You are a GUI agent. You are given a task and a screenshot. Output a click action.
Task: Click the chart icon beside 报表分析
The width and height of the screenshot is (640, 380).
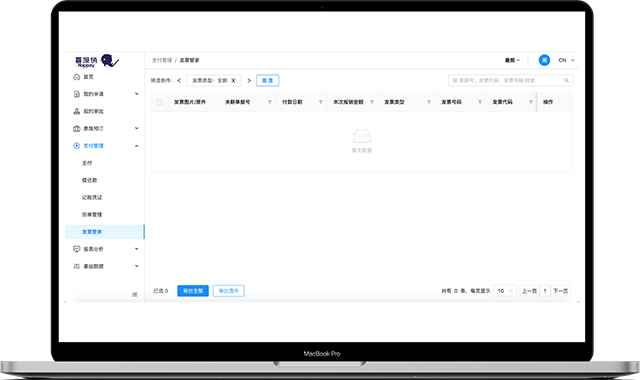pos(76,249)
